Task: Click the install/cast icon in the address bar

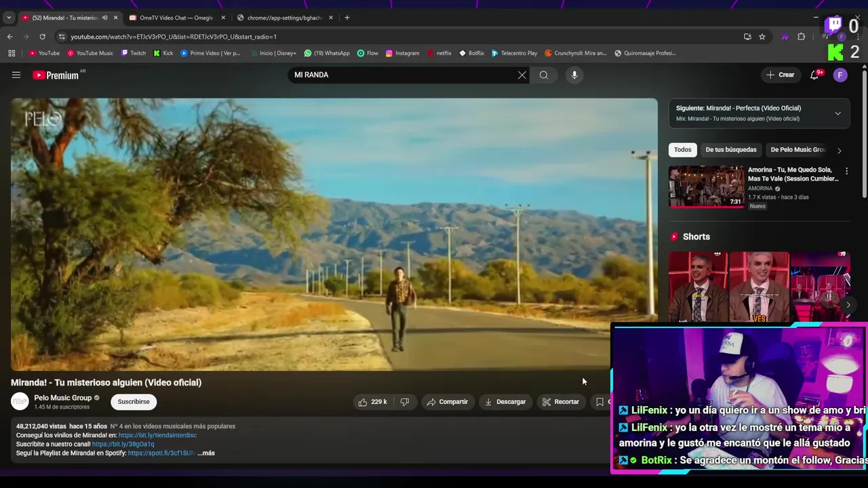Action: (747, 37)
